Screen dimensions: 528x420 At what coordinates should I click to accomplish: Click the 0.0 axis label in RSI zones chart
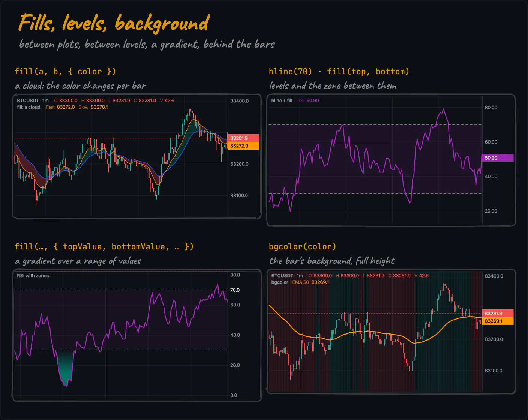click(x=234, y=395)
